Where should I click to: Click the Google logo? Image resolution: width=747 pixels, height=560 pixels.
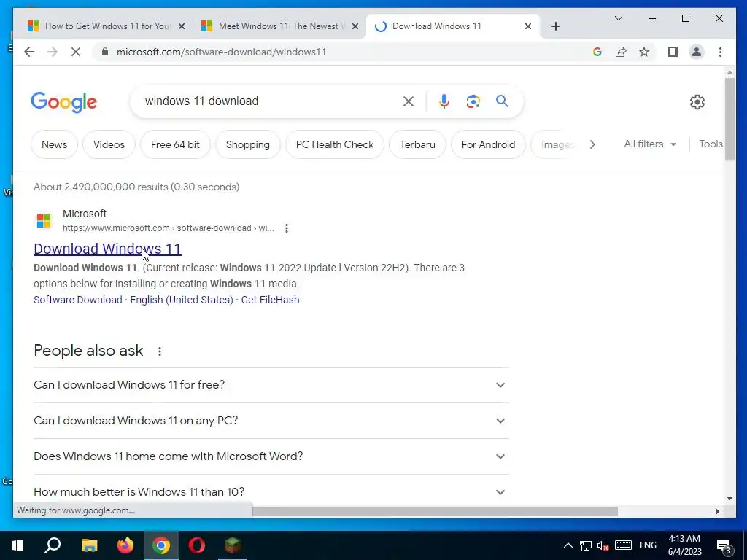[64, 102]
